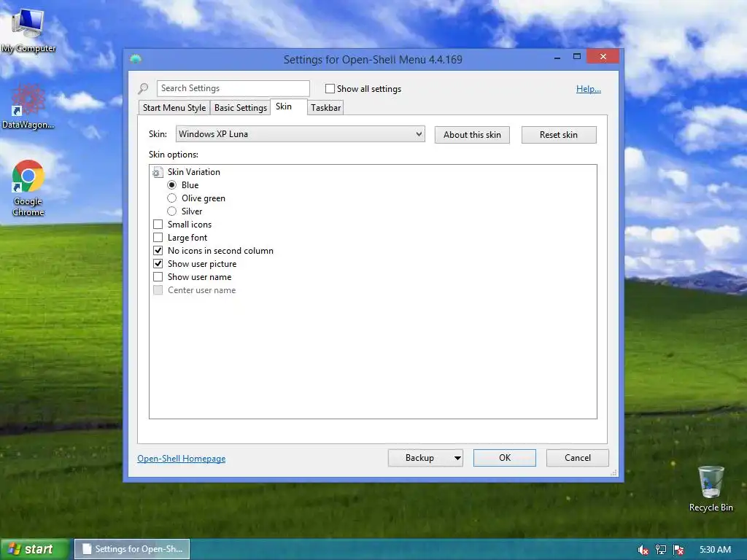Image resolution: width=747 pixels, height=560 pixels.
Task: Expand the Backup button arrow
Action: pos(457,458)
